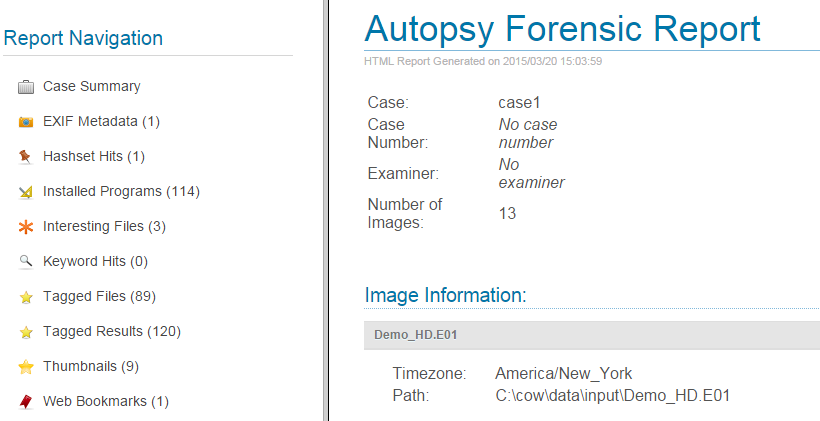Click the Hashset Hits icon
This screenshot has width=820, height=421.
pyautogui.click(x=26, y=157)
